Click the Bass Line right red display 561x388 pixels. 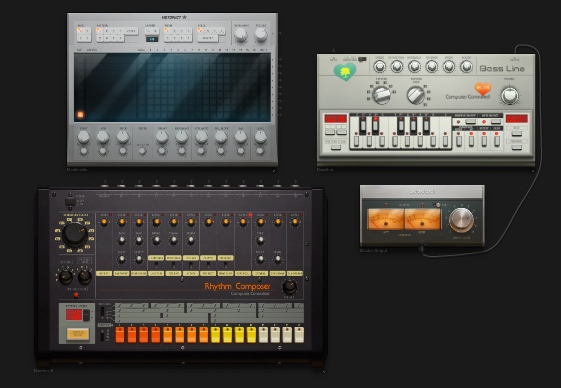517,118
